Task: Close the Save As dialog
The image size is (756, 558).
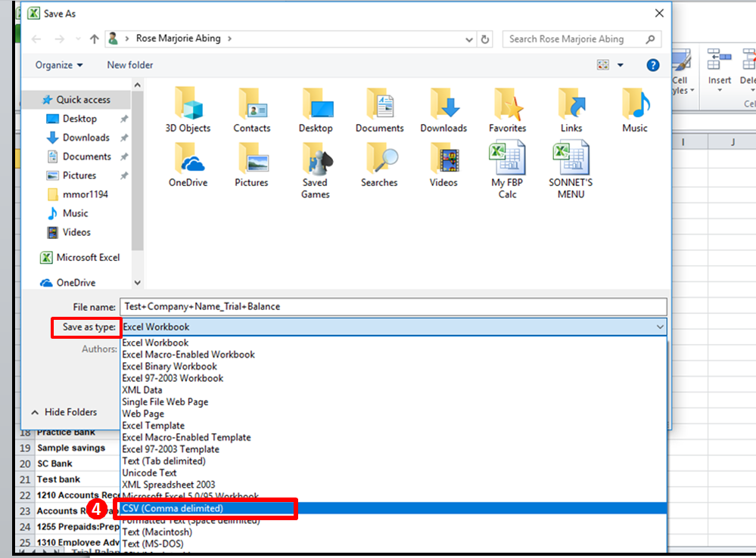Action: [659, 14]
